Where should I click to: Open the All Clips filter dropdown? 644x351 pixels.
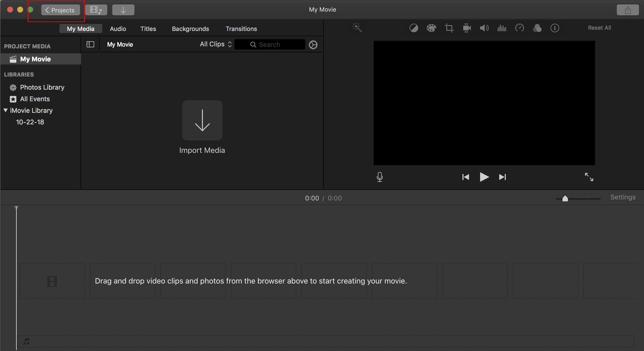point(216,44)
